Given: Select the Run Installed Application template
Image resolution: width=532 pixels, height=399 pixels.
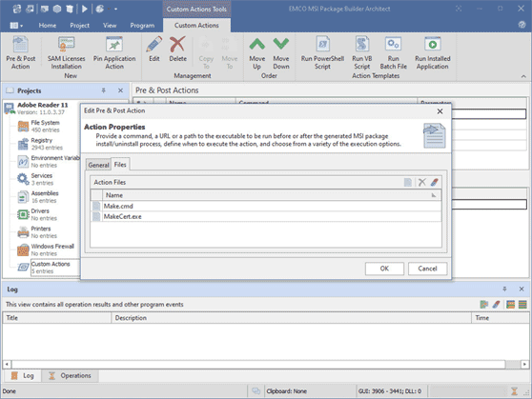Looking at the screenshot, I should (433, 53).
